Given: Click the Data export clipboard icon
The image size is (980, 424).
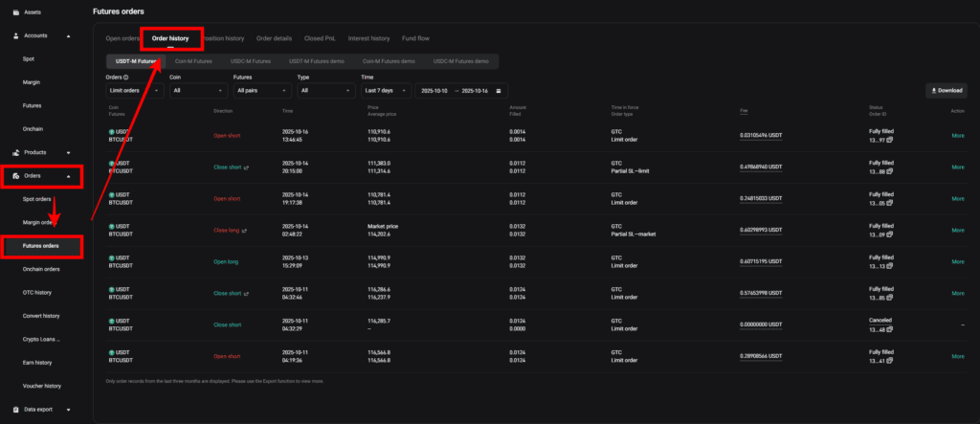Looking at the screenshot, I should click(15, 410).
